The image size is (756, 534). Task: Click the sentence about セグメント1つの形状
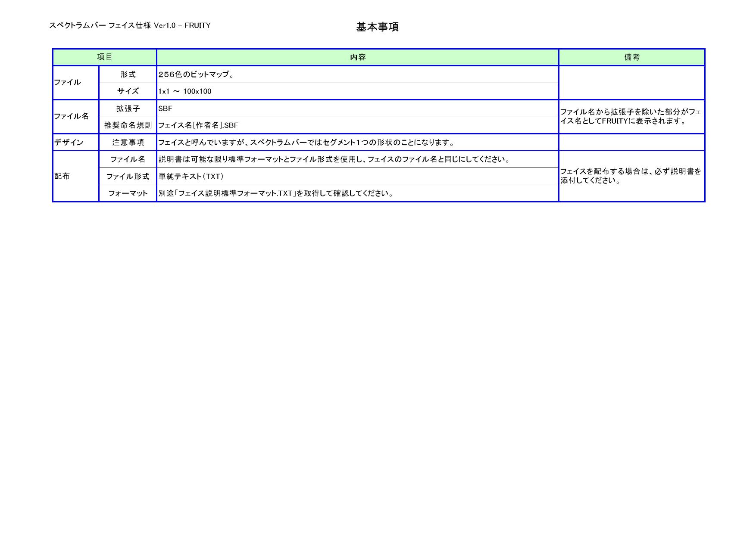[x=306, y=143]
